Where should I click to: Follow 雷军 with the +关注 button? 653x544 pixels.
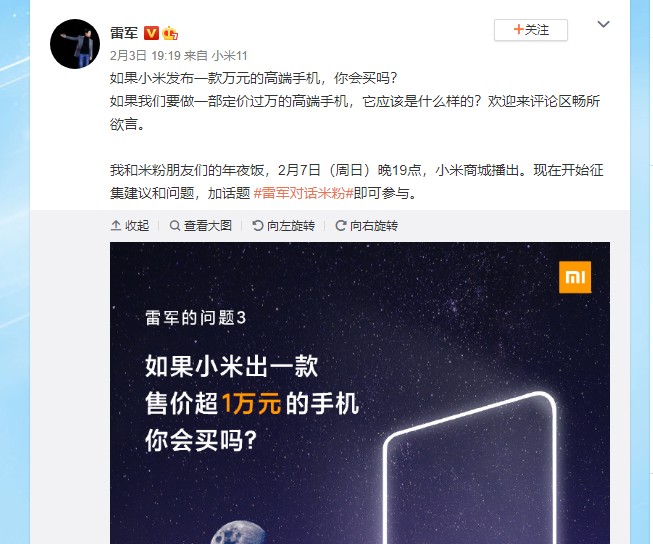click(531, 30)
